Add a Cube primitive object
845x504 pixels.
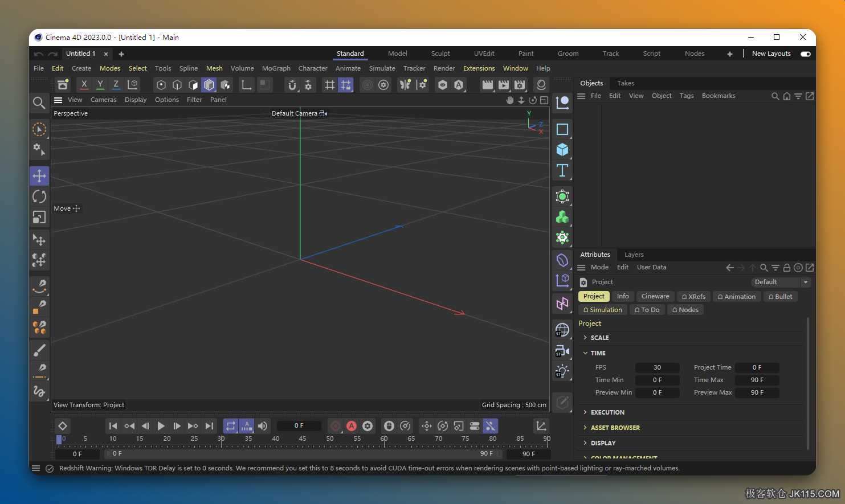click(x=562, y=150)
